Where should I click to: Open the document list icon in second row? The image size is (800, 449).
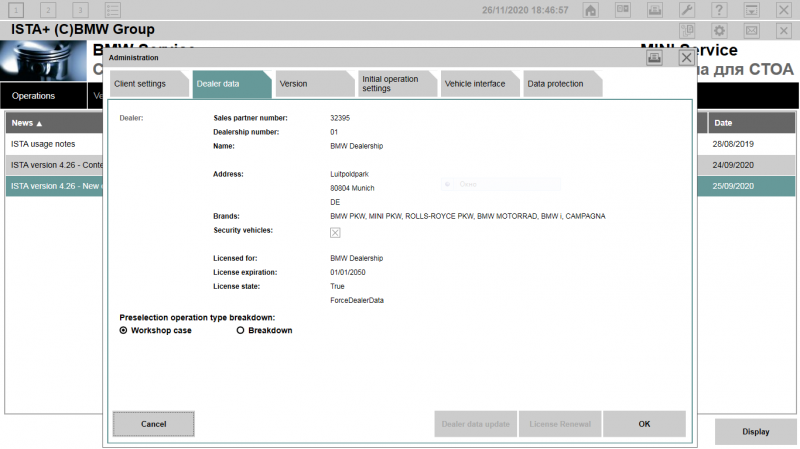tap(687, 31)
